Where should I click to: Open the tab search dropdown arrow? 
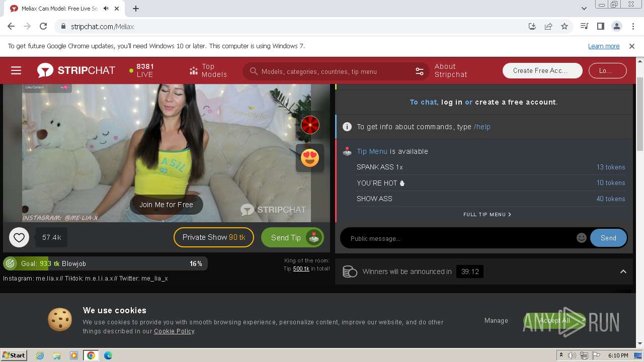[584, 9]
